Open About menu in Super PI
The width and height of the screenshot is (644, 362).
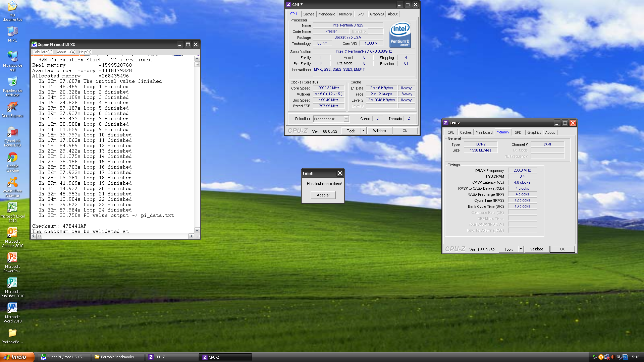(66, 52)
